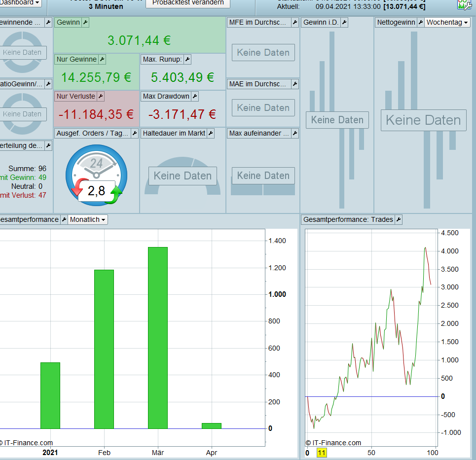Click max runup value 5.403,49 €
Screen dimensions: 476x460
[183, 77]
